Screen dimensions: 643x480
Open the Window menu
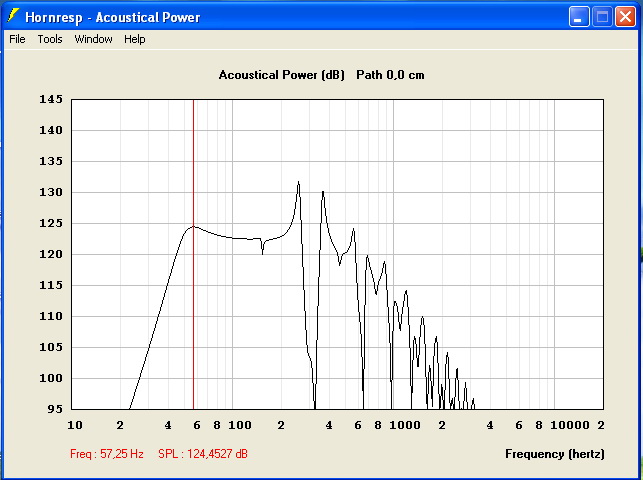pos(93,39)
